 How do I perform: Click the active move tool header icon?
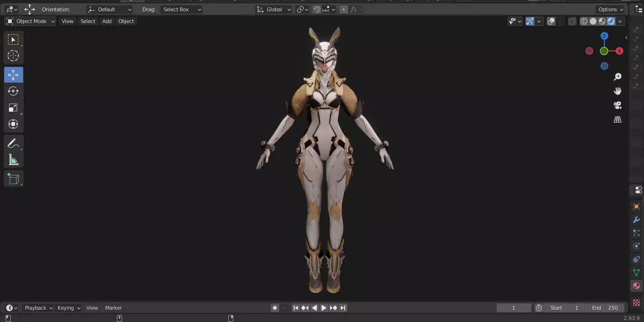click(x=30, y=9)
